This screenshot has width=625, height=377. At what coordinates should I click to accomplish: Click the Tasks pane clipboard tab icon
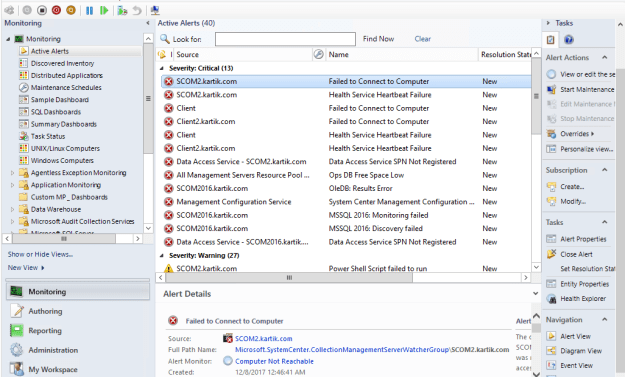550,39
